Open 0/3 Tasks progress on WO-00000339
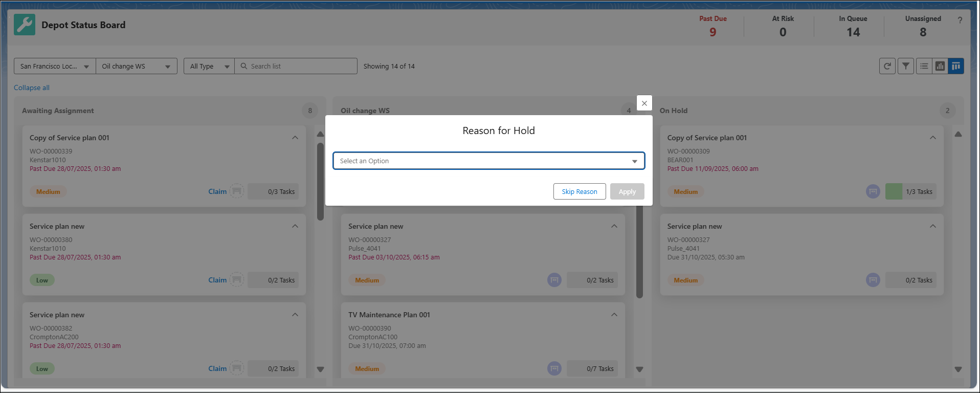The height and width of the screenshot is (393, 980). point(274,191)
